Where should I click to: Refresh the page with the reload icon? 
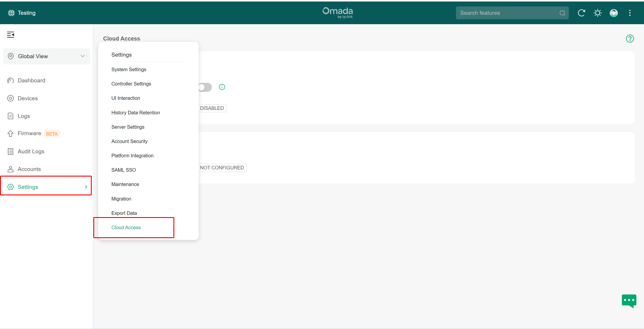point(581,13)
